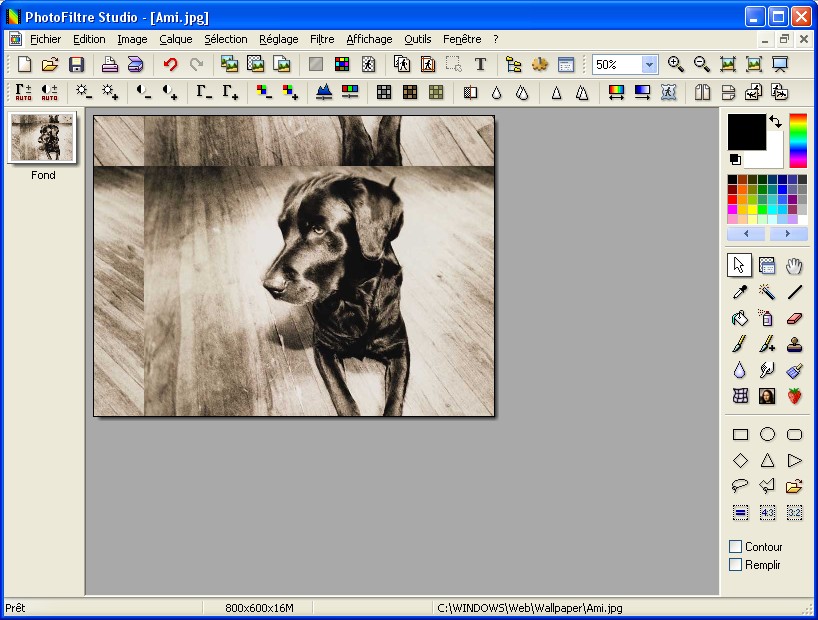Viewport: 818px width, 620px height.
Task: Open the zoom level 50% dropdown
Action: [x=649, y=64]
